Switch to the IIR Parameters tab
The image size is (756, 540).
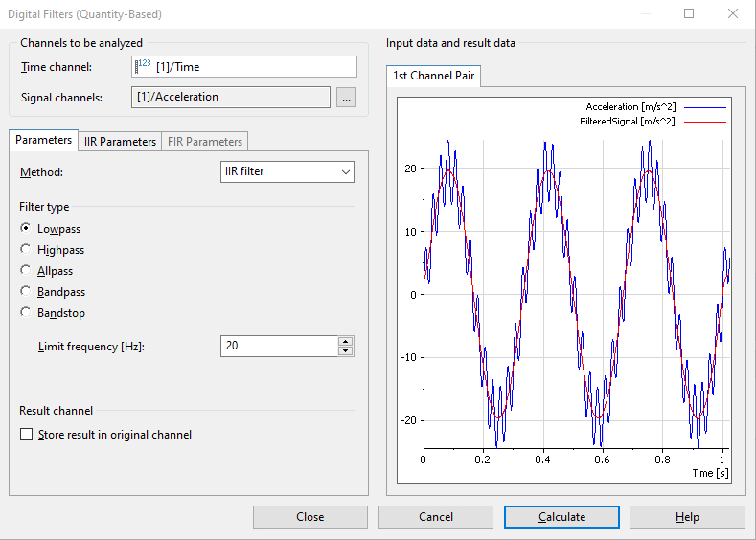120,142
